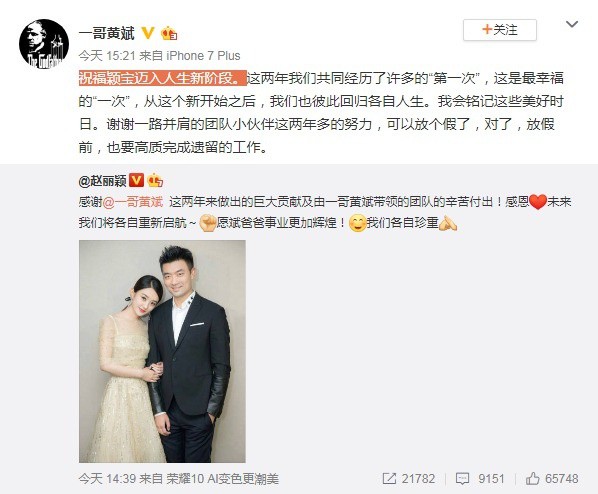The image size is (598, 494).
Task: Click the orange @一哥黄斌 mention in repost
Action: click(132, 201)
